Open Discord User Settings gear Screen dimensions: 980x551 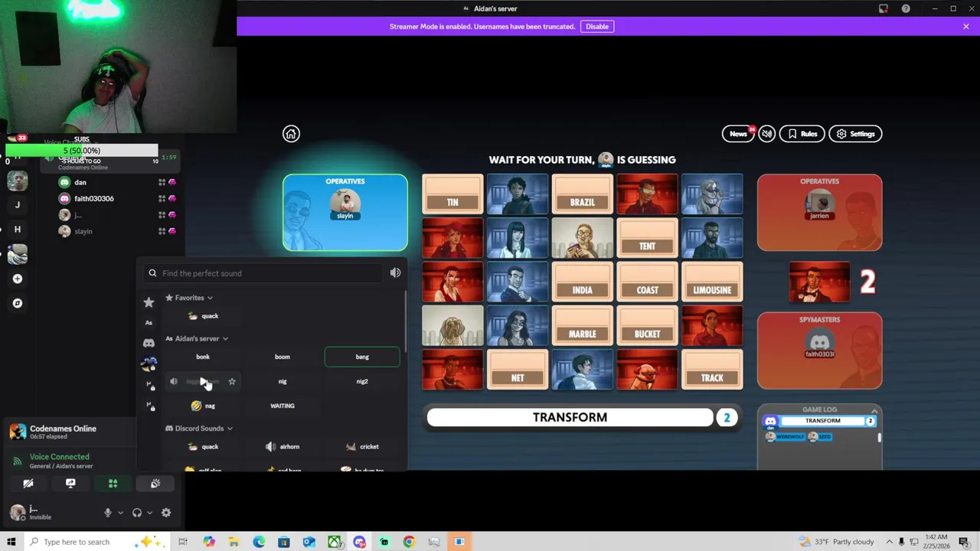tap(166, 513)
